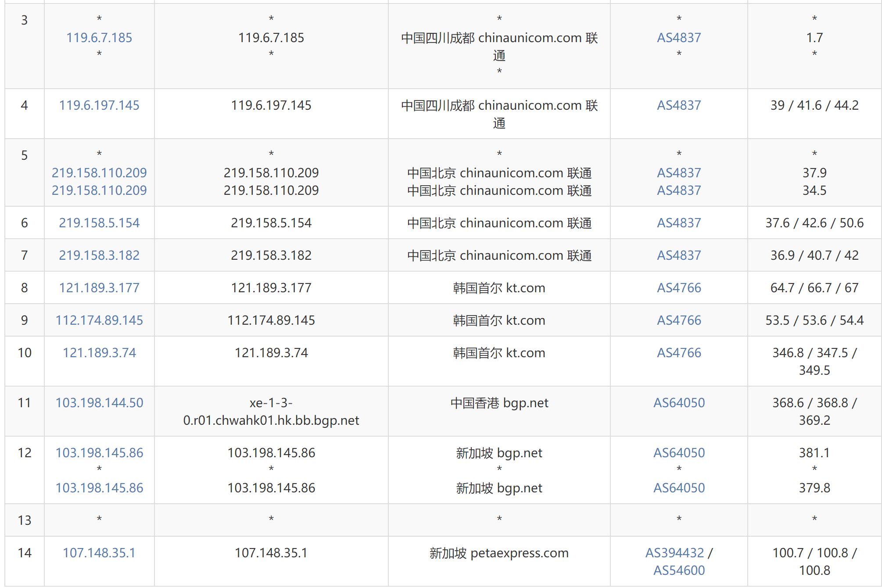Image resolution: width=882 pixels, height=588 pixels.
Task: Open the 121.189.3.74 IP link
Action: [99, 353]
